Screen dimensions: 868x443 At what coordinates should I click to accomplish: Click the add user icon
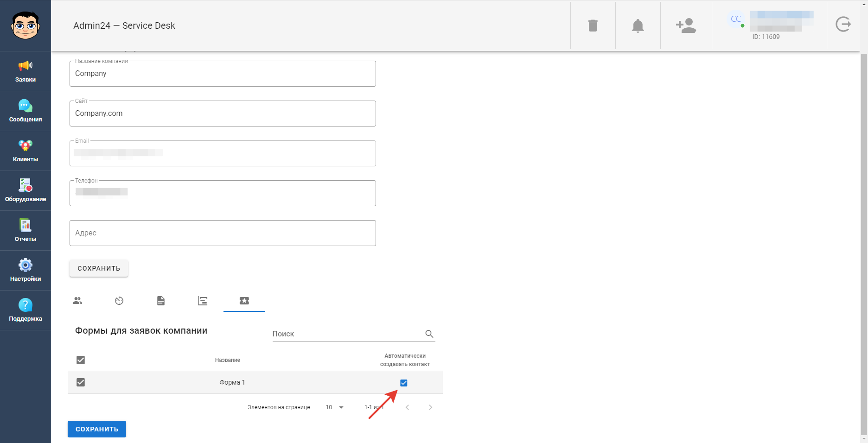[x=686, y=25]
